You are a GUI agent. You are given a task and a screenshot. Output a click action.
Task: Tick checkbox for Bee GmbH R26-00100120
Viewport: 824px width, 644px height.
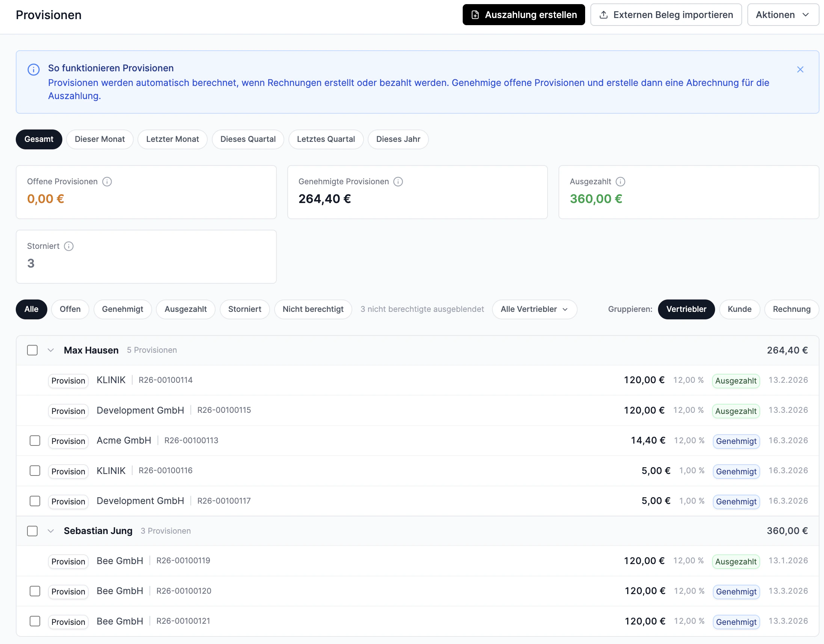click(x=35, y=591)
